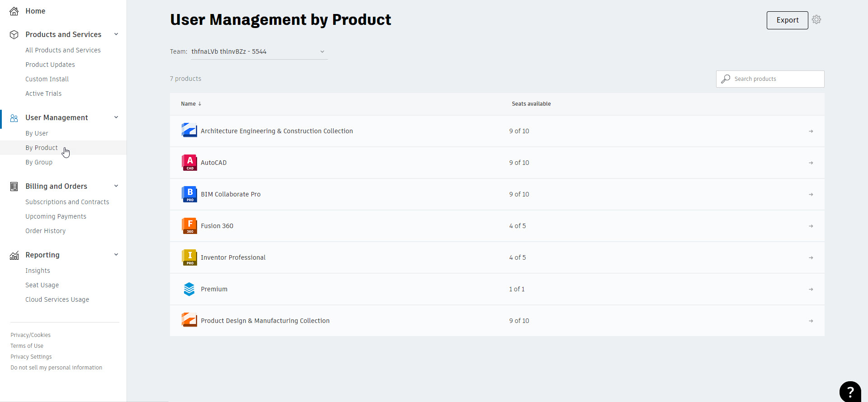Viewport: 868px width, 402px height.
Task: Open settings gear icon beside Export
Action: pyautogui.click(x=816, y=20)
